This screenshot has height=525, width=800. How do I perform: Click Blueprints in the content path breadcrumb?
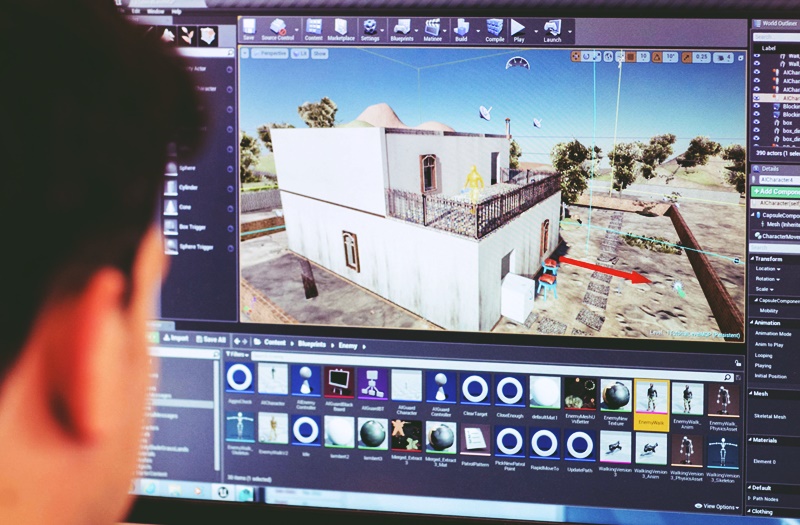pos(312,344)
